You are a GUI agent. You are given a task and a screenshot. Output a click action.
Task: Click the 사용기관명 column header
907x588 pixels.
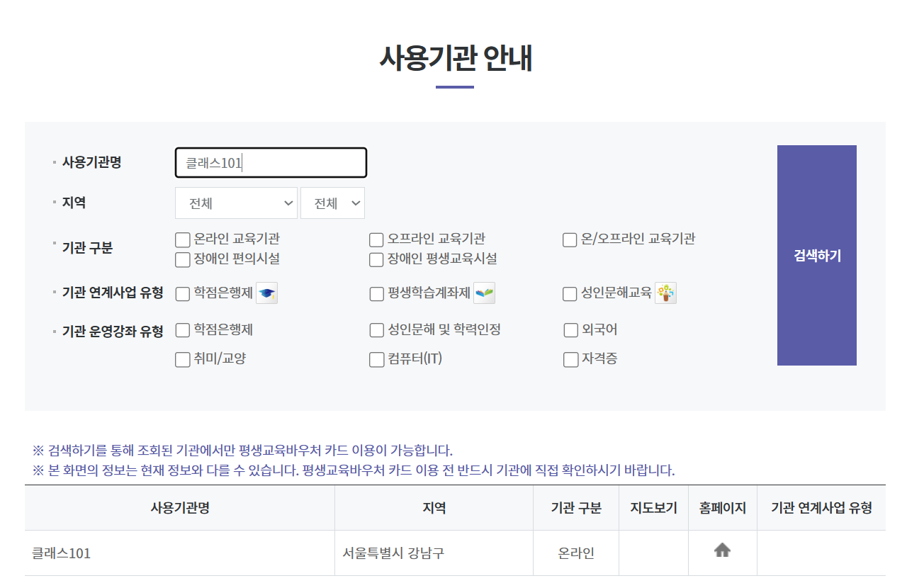point(180,508)
